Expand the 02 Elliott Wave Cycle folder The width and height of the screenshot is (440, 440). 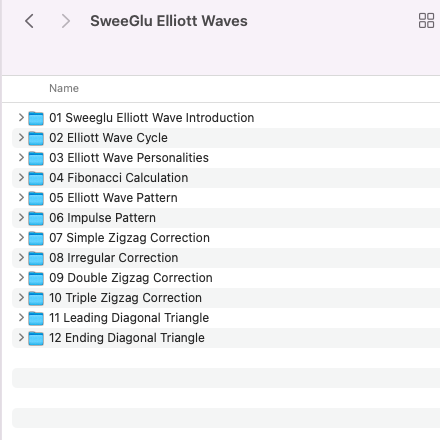click(x=21, y=137)
